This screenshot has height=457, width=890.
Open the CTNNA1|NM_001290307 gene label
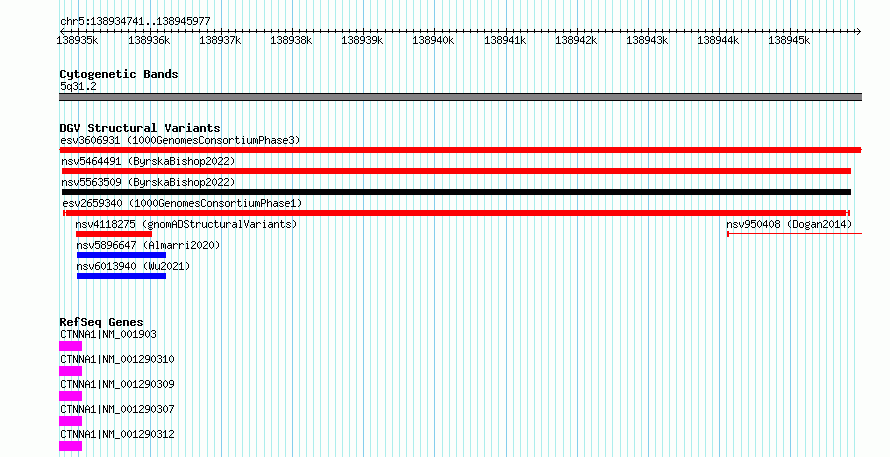(x=117, y=409)
